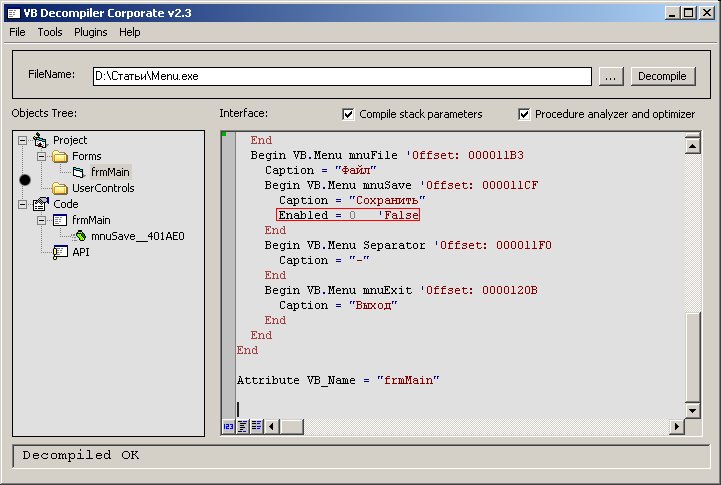This screenshot has height=485, width=721.
Task: Click the third view icon beside horizontal scrollbar
Action: click(x=257, y=427)
